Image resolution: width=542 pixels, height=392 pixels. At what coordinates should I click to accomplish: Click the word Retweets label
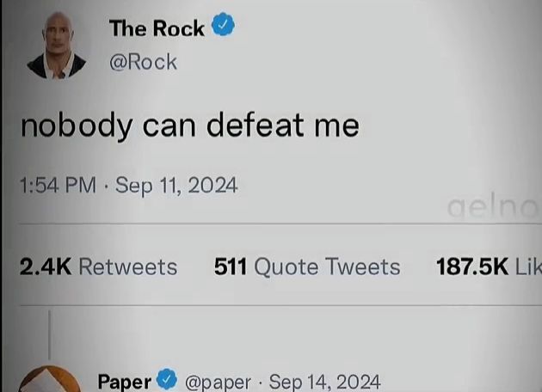pyautogui.click(x=128, y=267)
